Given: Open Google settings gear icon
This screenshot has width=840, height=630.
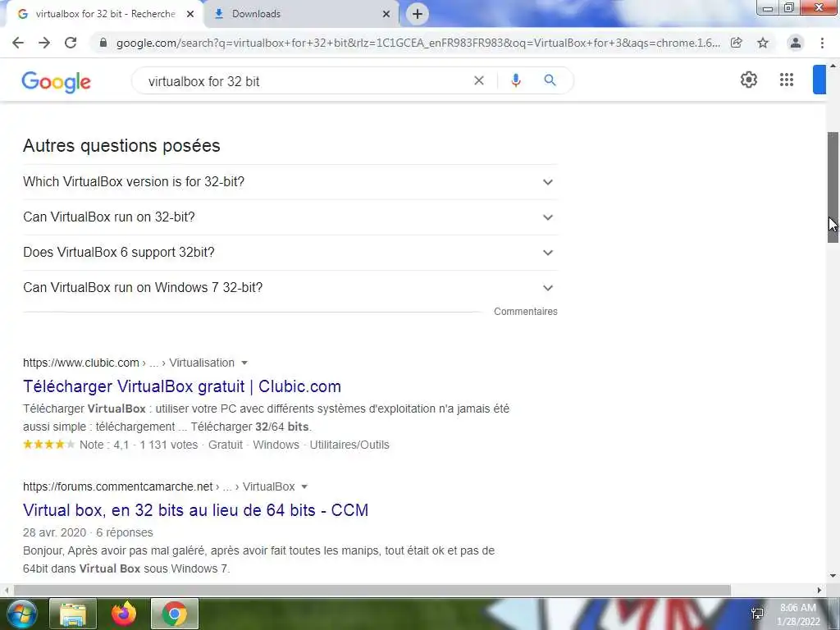Looking at the screenshot, I should (x=748, y=80).
